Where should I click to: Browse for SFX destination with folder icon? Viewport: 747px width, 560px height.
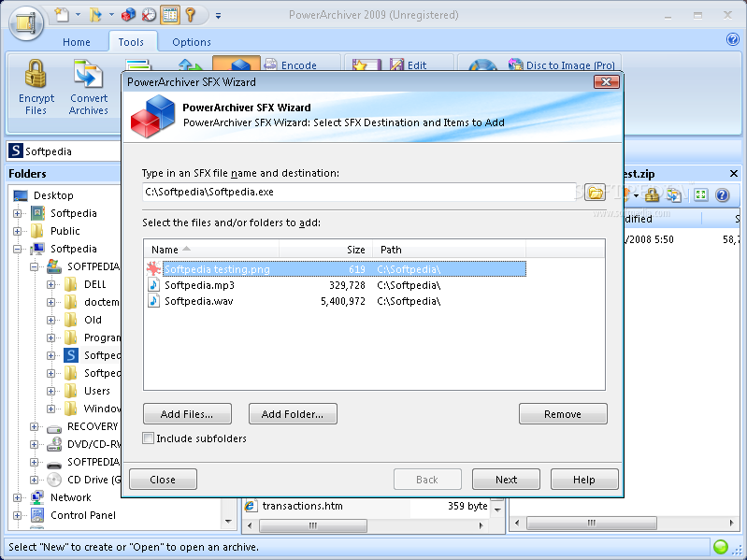click(x=595, y=193)
